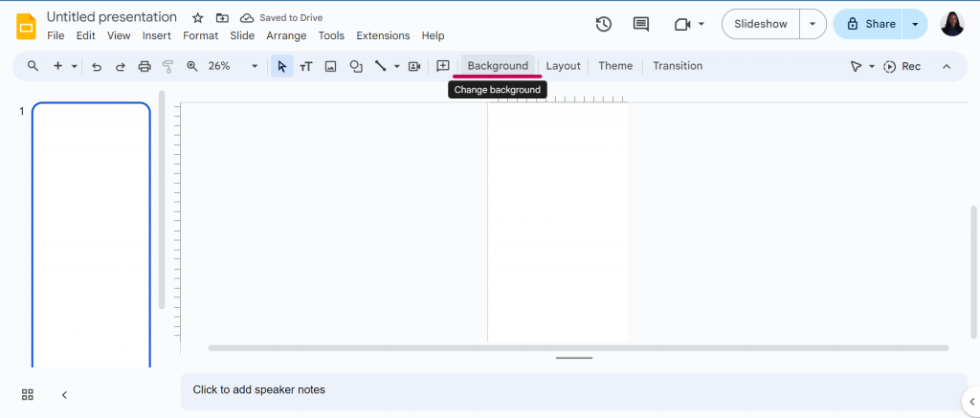The image size is (980, 418).
Task: Click the Undo arrow
Action: (x=97, y=66)
